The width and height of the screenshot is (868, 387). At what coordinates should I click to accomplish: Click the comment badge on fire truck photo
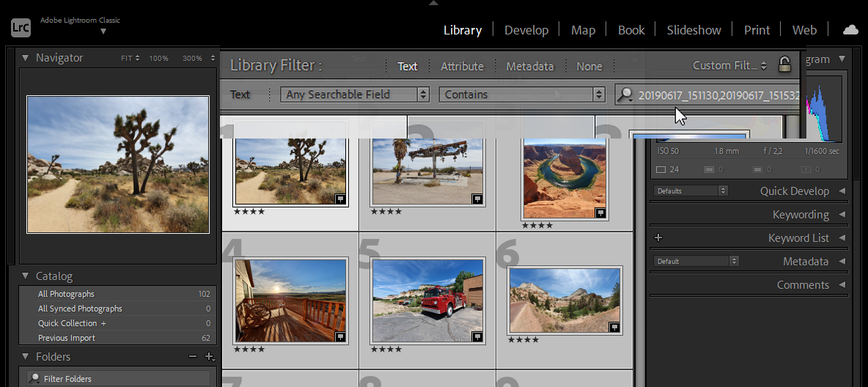click(x=477, y=336)
